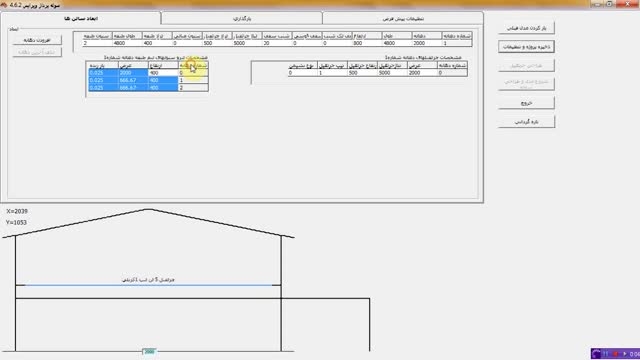Viewport: 640px width, 360px height.
Task: Click the bottom button in the right-hand column
Action: (526, 122)
